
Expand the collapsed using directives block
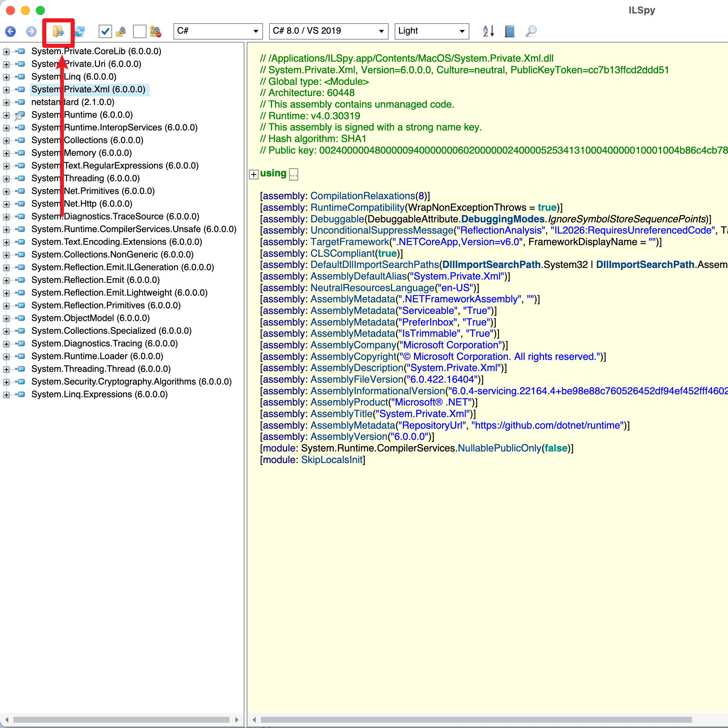tap(254, 174)
